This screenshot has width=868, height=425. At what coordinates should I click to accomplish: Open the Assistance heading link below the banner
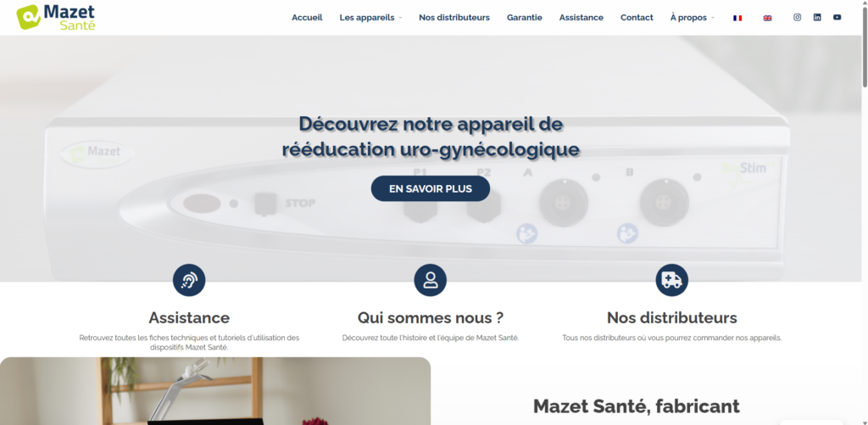(189, 317)
